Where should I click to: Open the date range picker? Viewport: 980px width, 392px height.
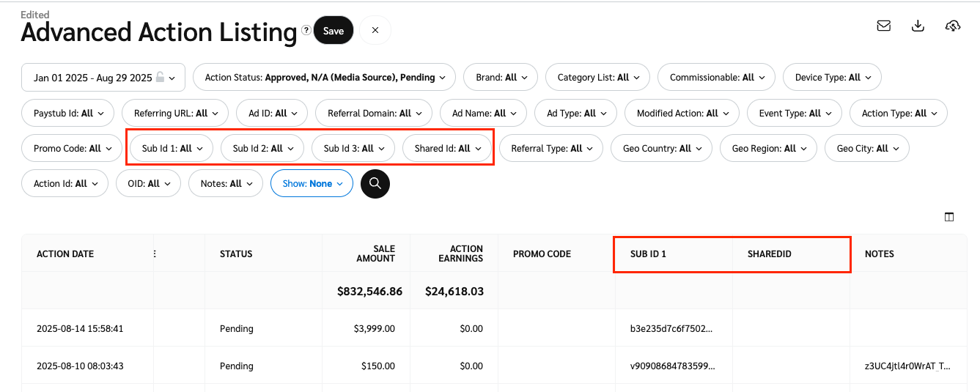(x=103, y=78)
